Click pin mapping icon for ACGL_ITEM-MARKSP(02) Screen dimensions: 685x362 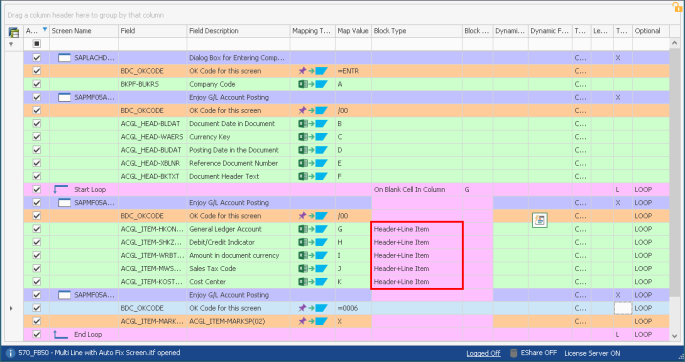[312, 321]
